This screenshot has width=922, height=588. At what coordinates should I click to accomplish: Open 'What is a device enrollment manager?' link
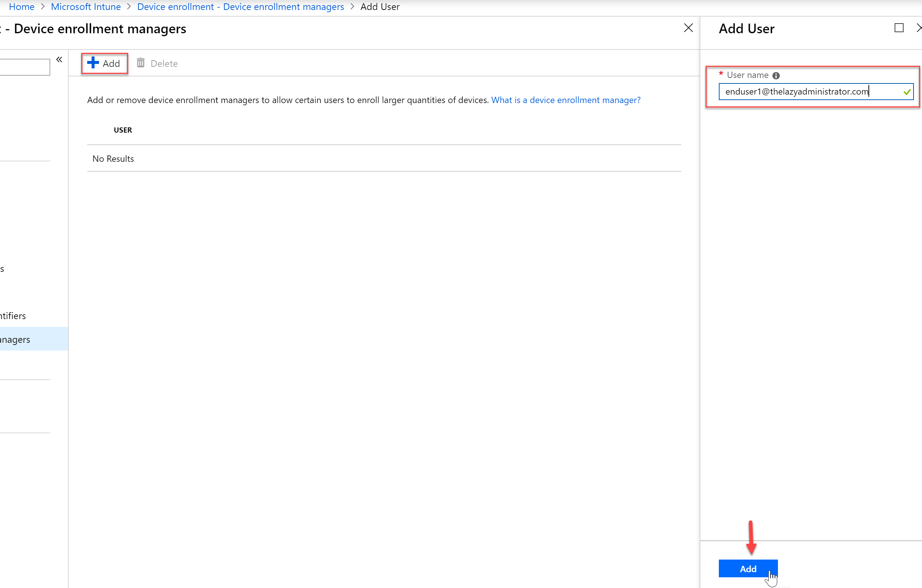tap(566, 100)
